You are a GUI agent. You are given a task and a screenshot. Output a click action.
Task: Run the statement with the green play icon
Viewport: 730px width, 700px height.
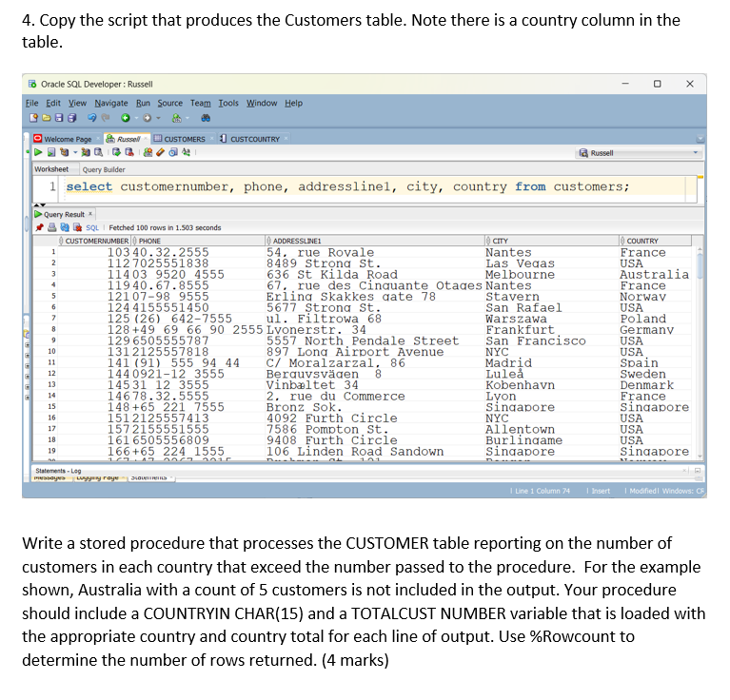(x=38, y=152)
